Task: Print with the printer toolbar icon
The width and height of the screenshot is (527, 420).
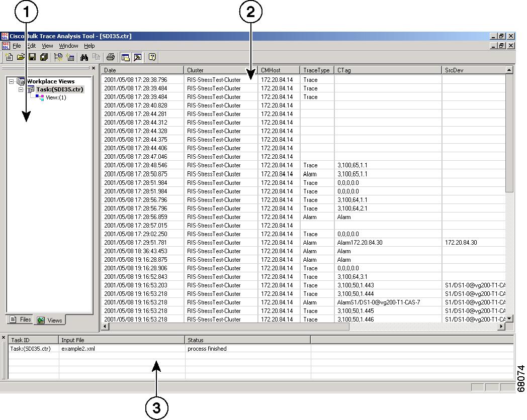Action: [111, 57]
